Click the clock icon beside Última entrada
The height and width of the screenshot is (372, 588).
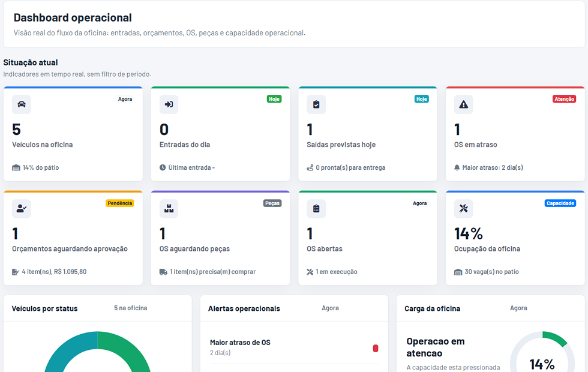coord(163,167)
